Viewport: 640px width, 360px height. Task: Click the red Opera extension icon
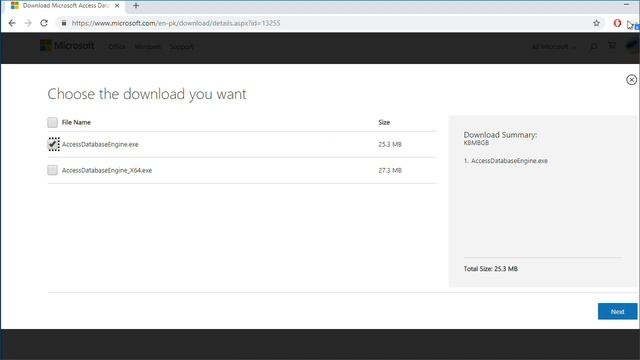pos(617,23)
